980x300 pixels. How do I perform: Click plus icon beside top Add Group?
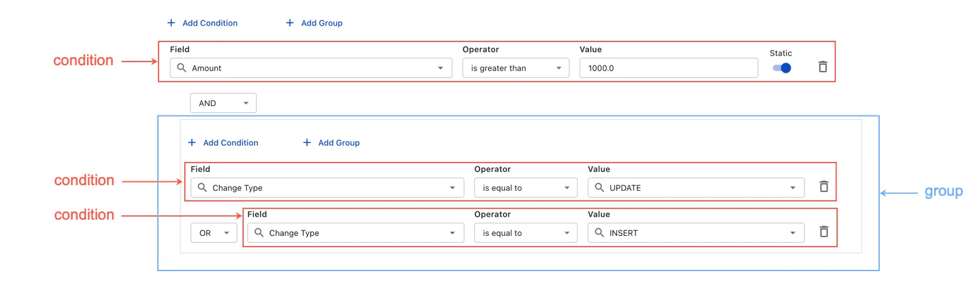tap(289, 23)
